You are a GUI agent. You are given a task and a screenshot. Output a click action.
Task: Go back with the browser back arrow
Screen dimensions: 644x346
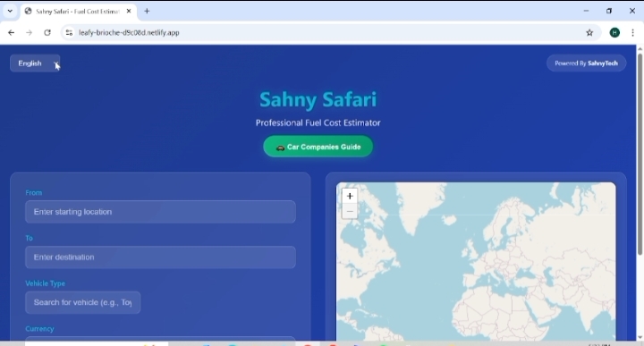point(11,32)
